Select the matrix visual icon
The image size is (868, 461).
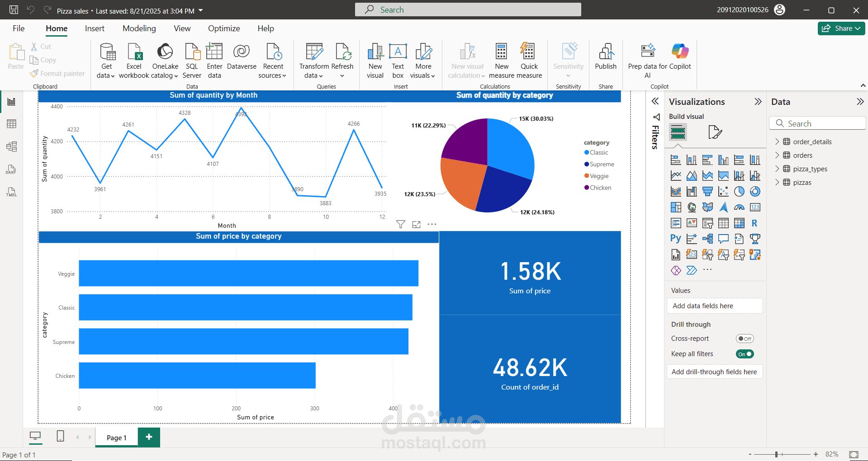pyautogui.click(x=739, y=223)
